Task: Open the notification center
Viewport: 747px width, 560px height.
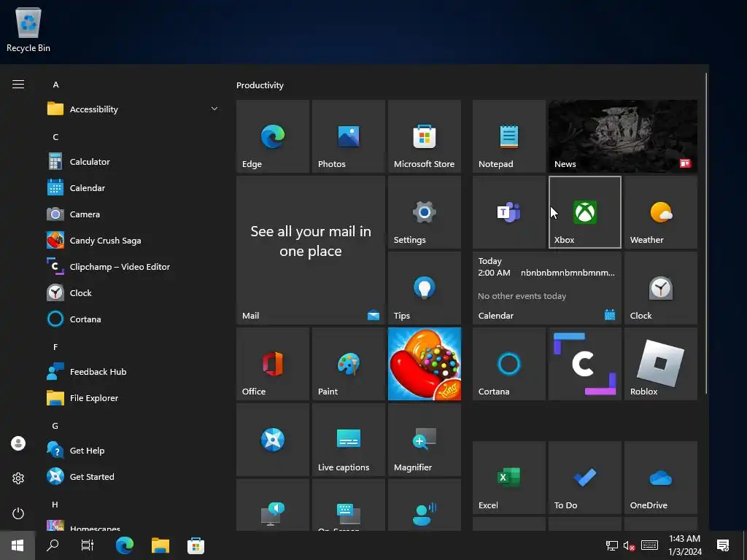Action: tap(723, 545)
